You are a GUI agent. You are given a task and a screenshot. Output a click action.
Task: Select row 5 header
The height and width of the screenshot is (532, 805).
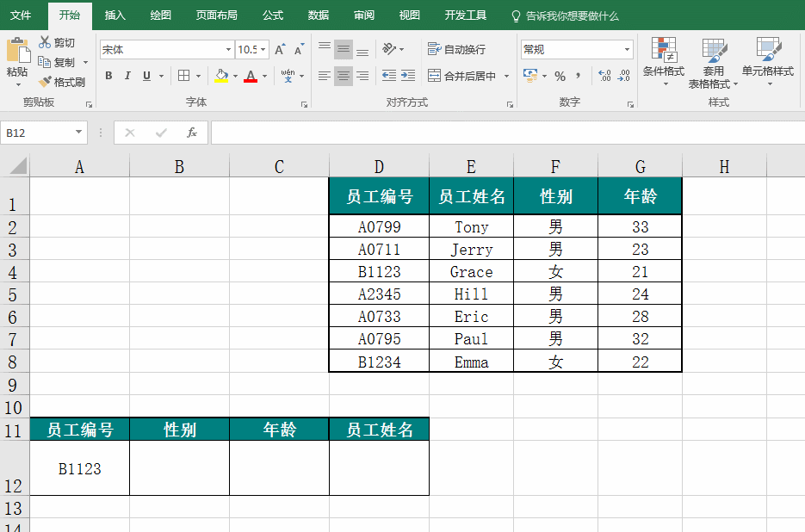point(14,294)
